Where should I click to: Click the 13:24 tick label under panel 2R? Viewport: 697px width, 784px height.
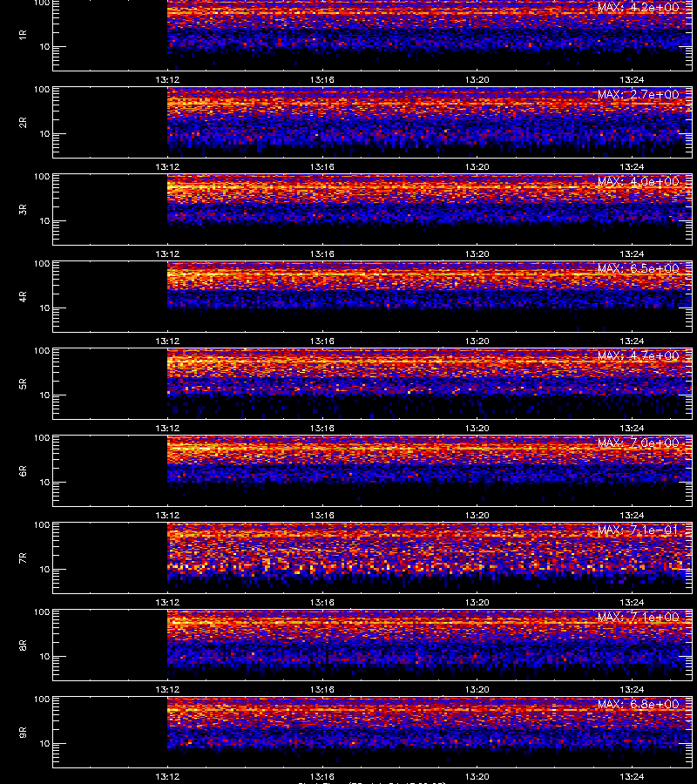tap(632, 166)
